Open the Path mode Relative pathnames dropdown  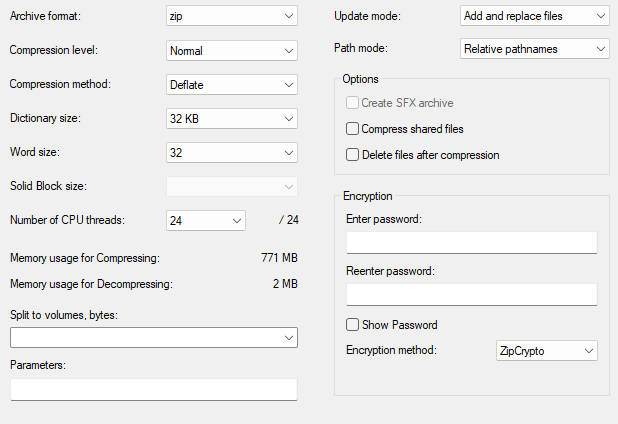pos(535,49)
